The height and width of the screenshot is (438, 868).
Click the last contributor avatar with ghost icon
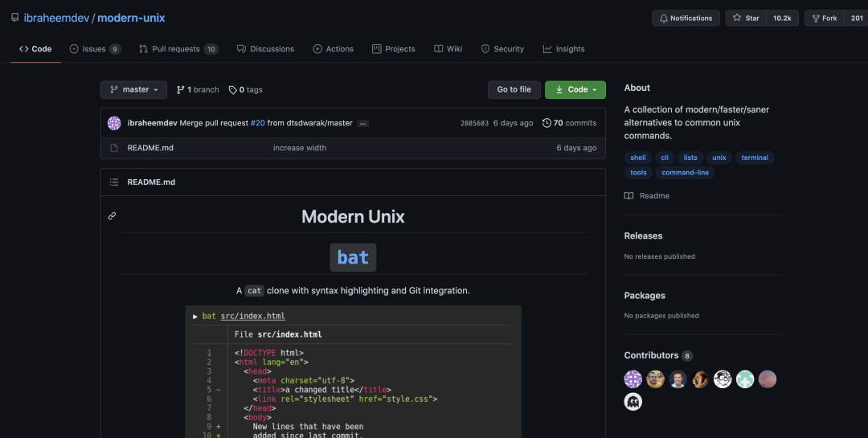[x=633, y=402]
